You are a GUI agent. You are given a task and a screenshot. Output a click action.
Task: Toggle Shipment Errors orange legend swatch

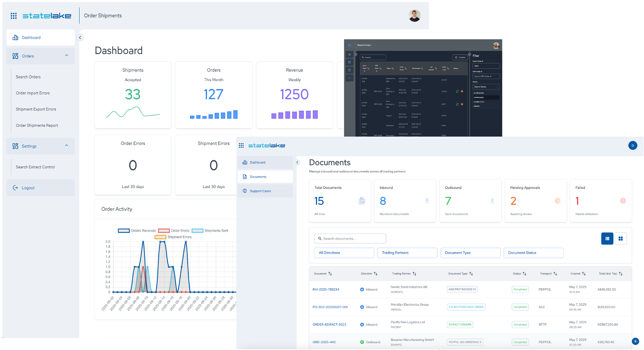[160, 237]
